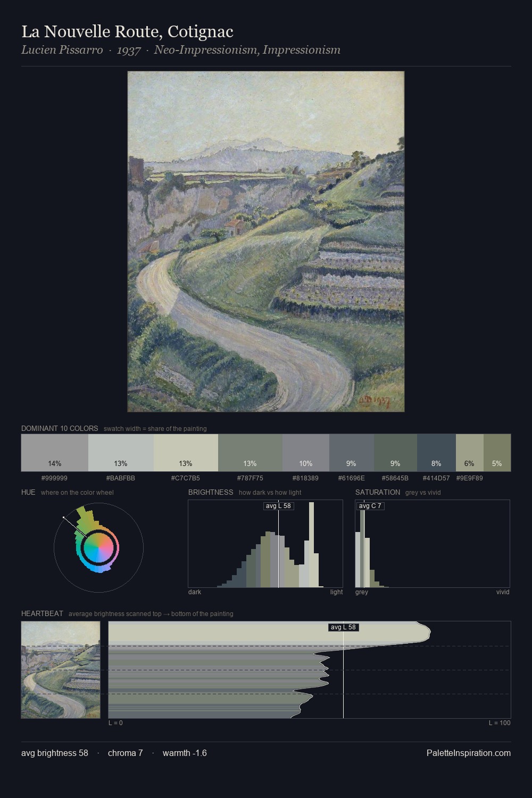Click the tallest brightness histogram bar
This screenshot has height=798, width=532.
click(x=312, y=546)
